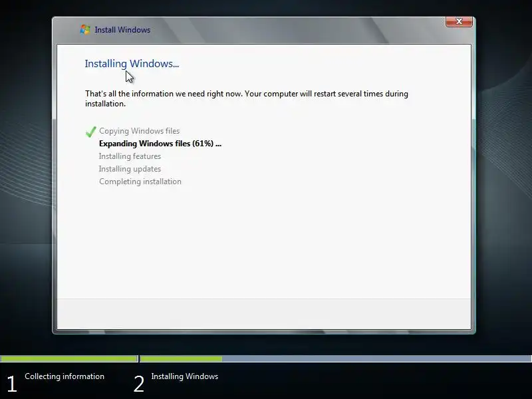Select the 'Copying Windows files' step
This screenshot has width=532, height=399.
[x=140, y=131]
